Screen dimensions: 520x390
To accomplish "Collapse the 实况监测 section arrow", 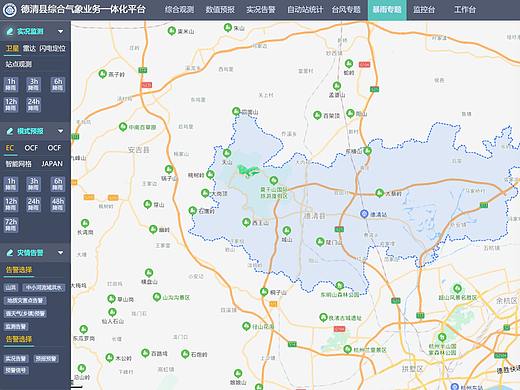I will [x=60, y=31].
